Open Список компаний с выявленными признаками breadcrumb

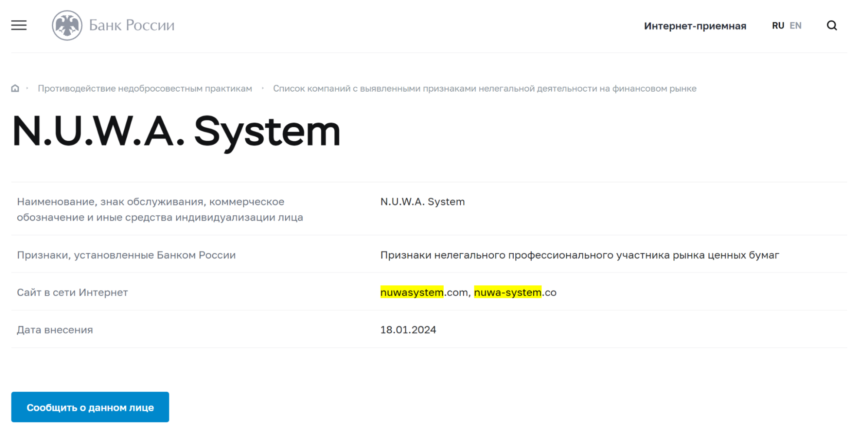point(485,89)
